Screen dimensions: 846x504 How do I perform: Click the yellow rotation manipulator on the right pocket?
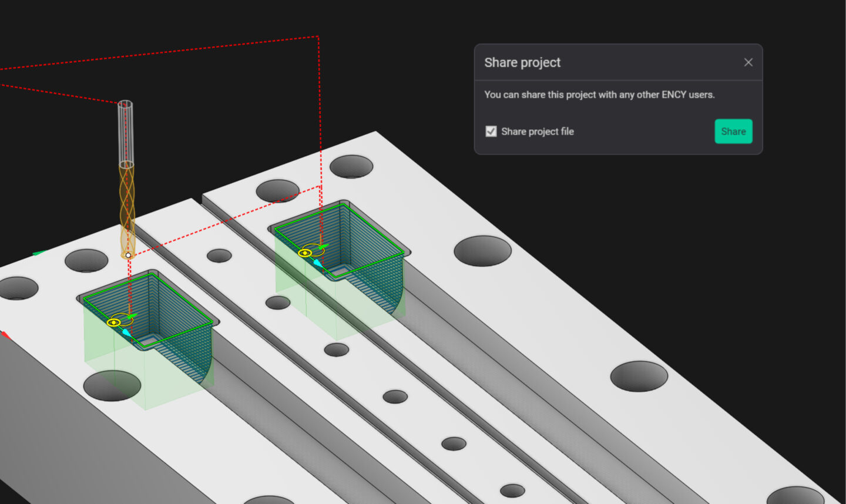313,244
